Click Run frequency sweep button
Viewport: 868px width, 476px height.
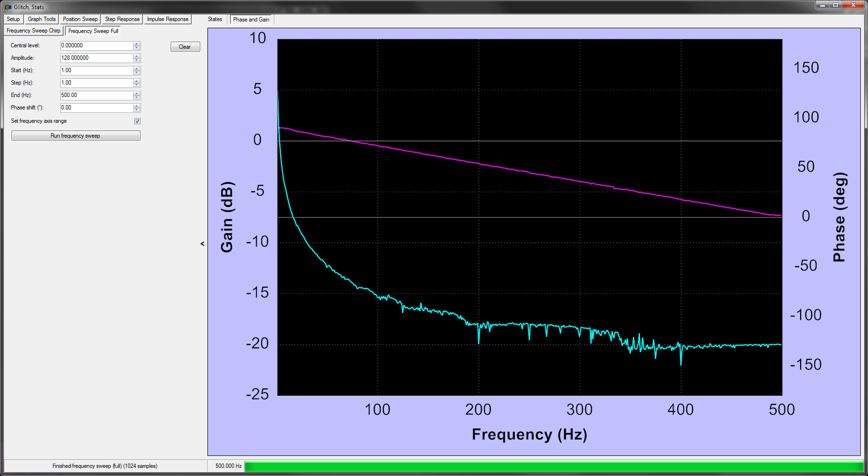click(x=76, y=136)
